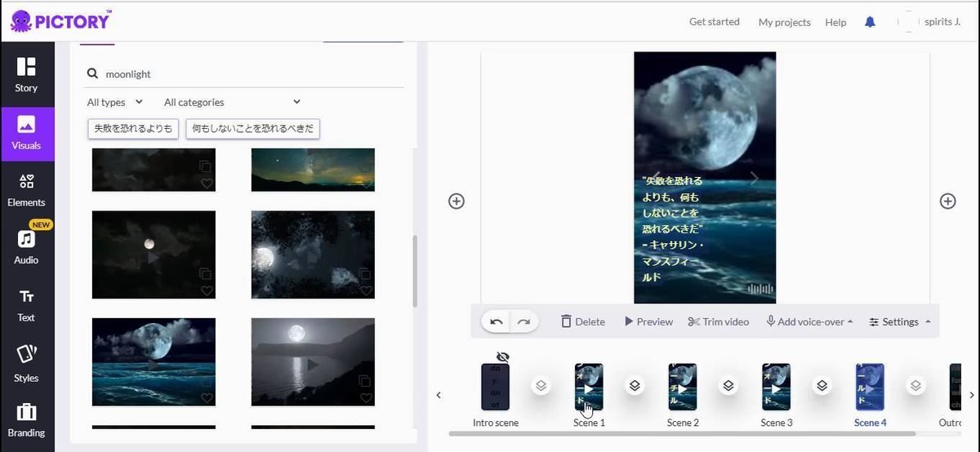Favorite the ocean moon video with heart
The width and height of the screenshot is (980, 452).
tap(207, 397)
